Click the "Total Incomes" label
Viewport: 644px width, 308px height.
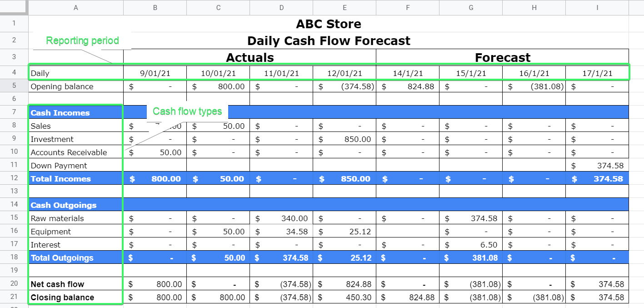pos(60,179)
